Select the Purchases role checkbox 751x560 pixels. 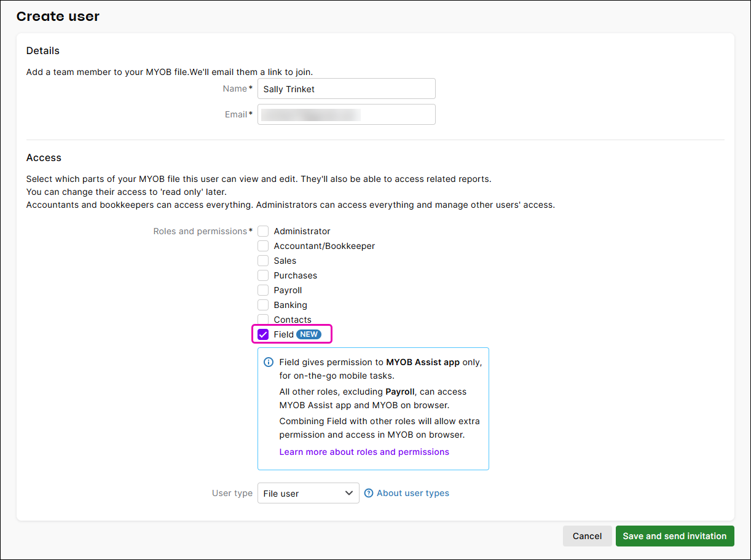tap(263, 275)
